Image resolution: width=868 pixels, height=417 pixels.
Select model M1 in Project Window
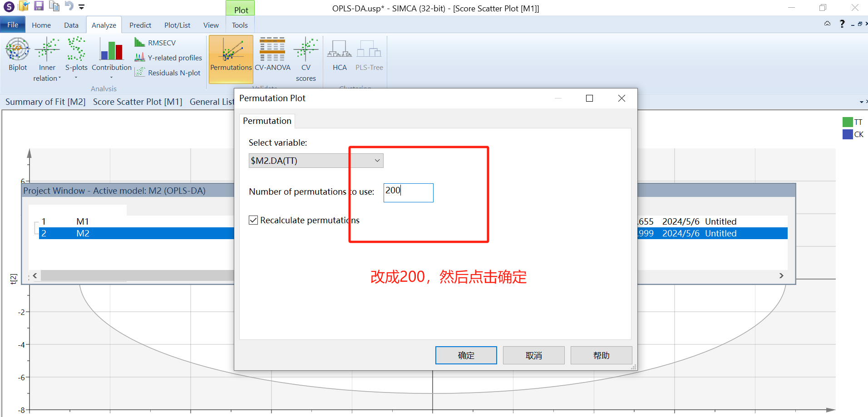[83, 221]
